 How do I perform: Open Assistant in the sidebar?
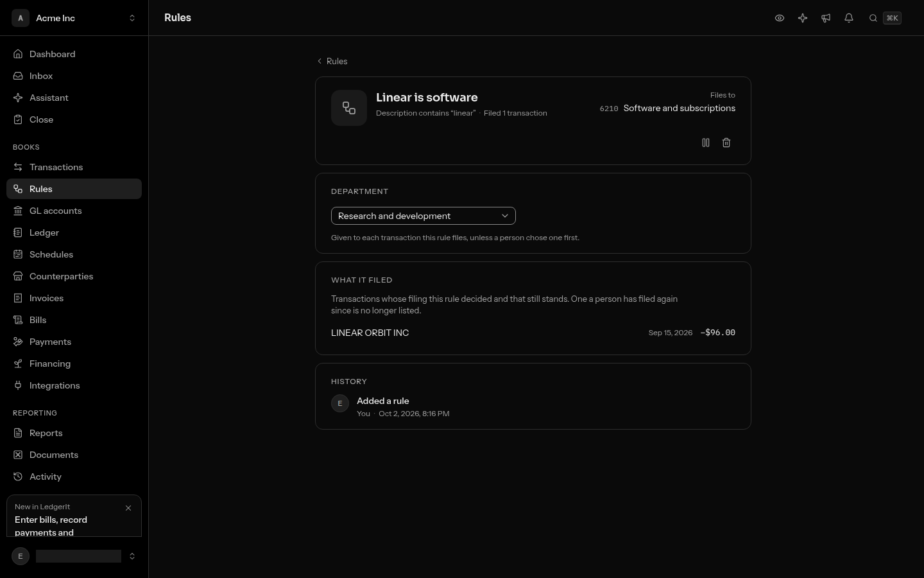click(x=74, y=98)
